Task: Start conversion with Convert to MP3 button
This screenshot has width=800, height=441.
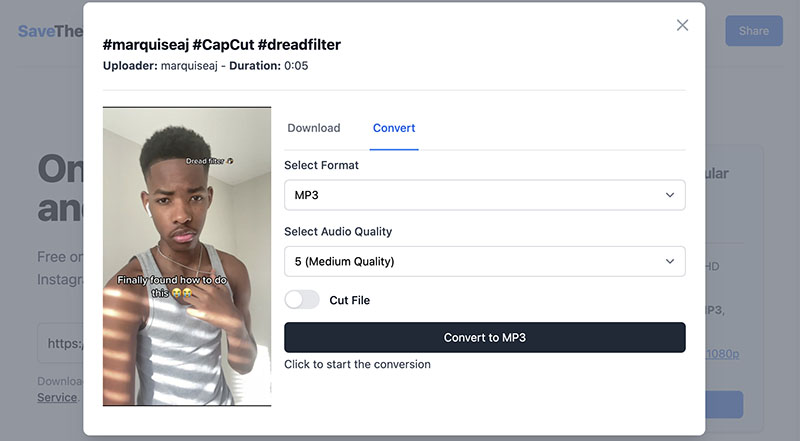Action: click(485, 337)
